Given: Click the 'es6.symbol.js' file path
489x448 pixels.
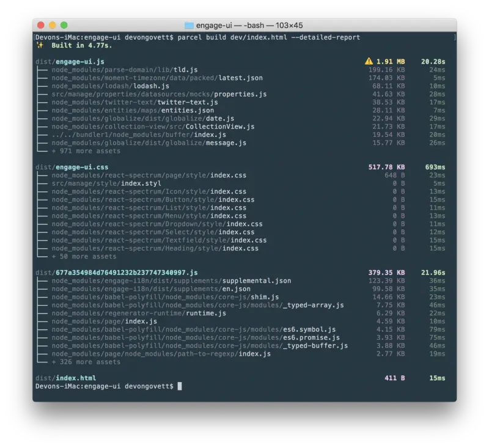Looking at the screenshot, I should coord(194,329).
